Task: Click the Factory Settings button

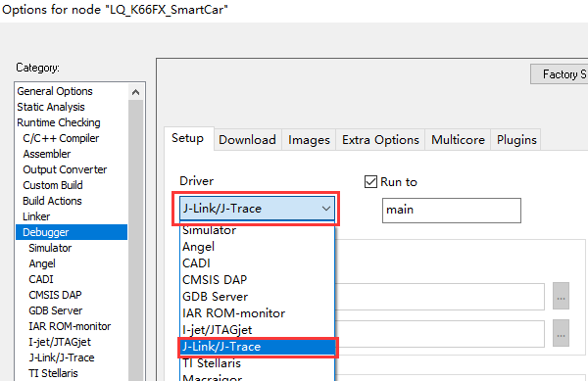Action: [x=560, y=74]
